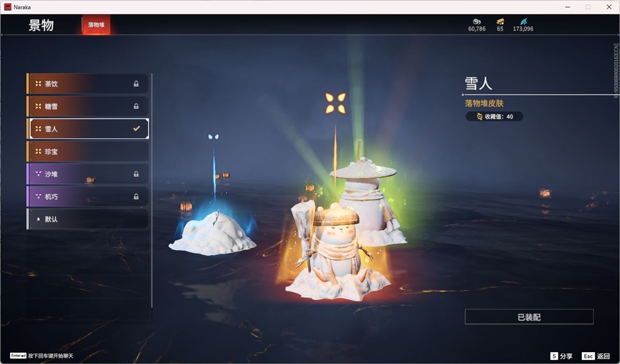
Task: Click the gold rarity icon on 珍宝 row
Action: 39,151
